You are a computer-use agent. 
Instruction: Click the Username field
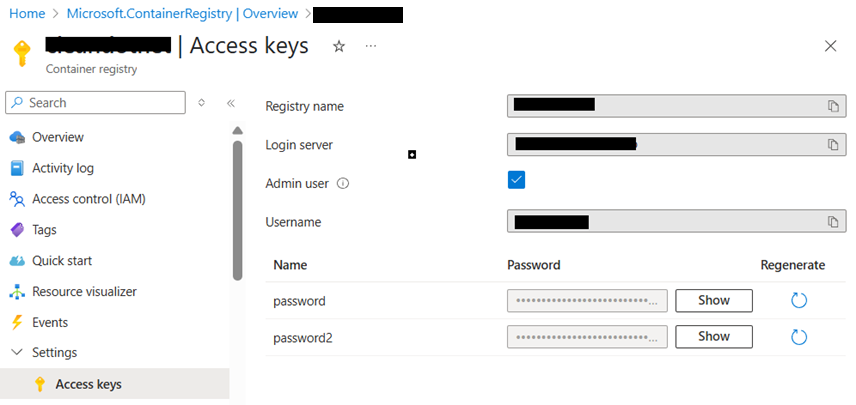(676, 222)
